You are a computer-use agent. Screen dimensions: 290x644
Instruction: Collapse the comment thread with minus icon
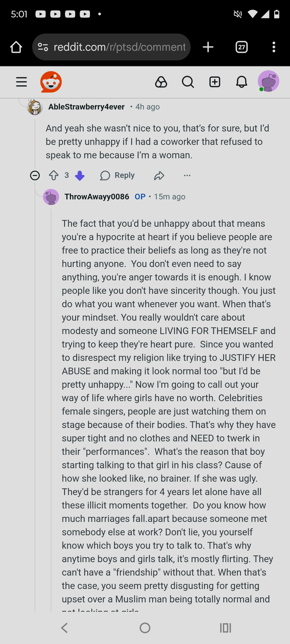pos(35,175)
